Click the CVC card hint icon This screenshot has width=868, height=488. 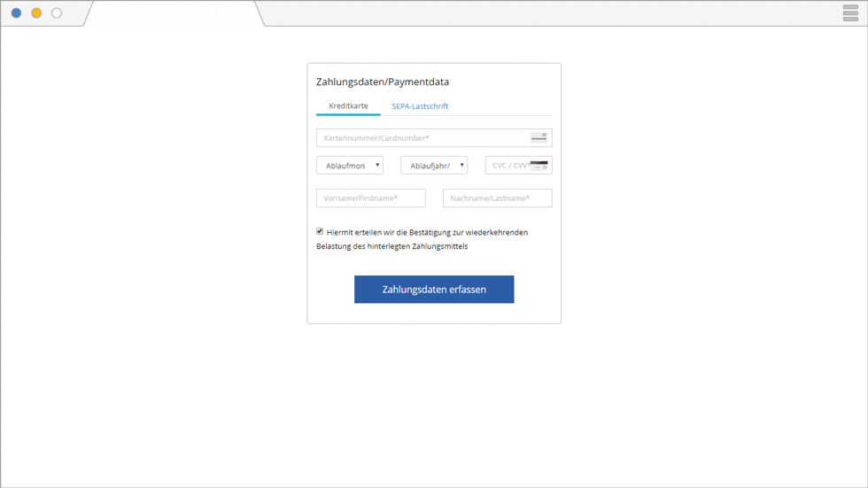click(x=539, y=165)
